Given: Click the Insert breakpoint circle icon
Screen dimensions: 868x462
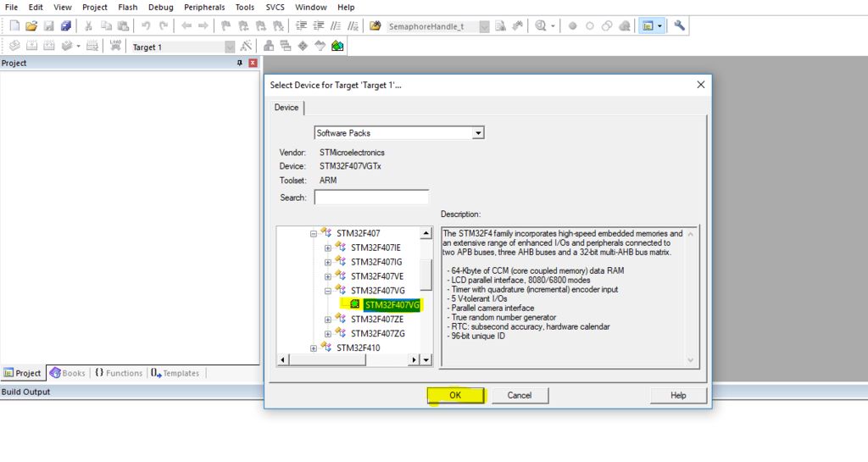Looking at the screenshot, I should (573, 26).
